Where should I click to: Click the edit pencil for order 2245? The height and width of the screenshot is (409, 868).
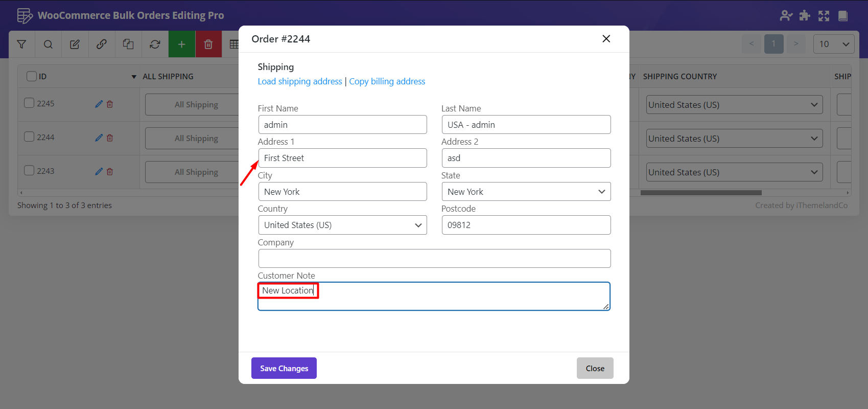(99, 104)
